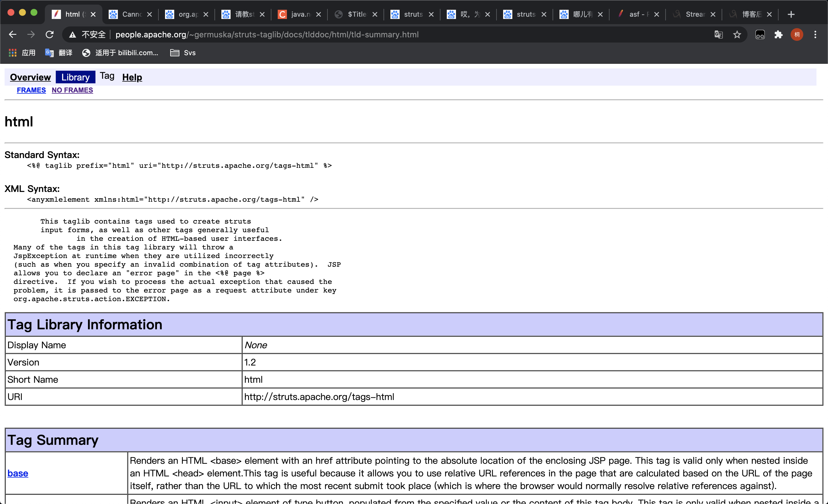Open the red profile avatar

797,34
